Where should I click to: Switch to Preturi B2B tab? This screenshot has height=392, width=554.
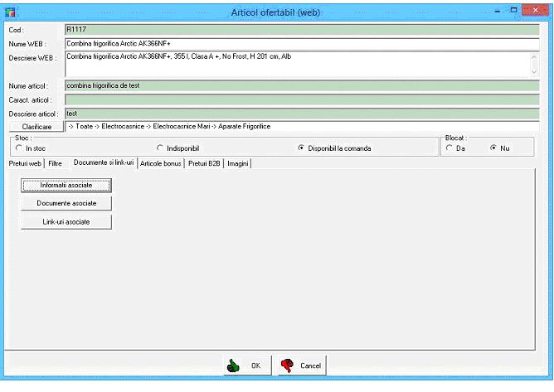(205, 163)
